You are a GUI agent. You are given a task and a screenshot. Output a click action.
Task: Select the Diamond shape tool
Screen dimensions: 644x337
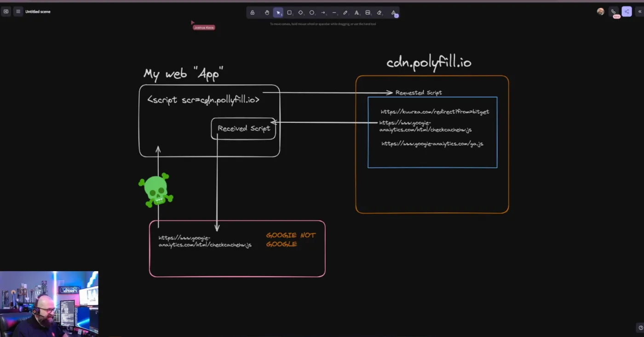coord(301,12)
